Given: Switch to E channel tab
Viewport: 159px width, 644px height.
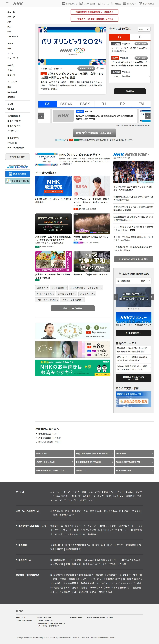Looking at the screenshot, I should pyautogui.click(x=140, y=37).
